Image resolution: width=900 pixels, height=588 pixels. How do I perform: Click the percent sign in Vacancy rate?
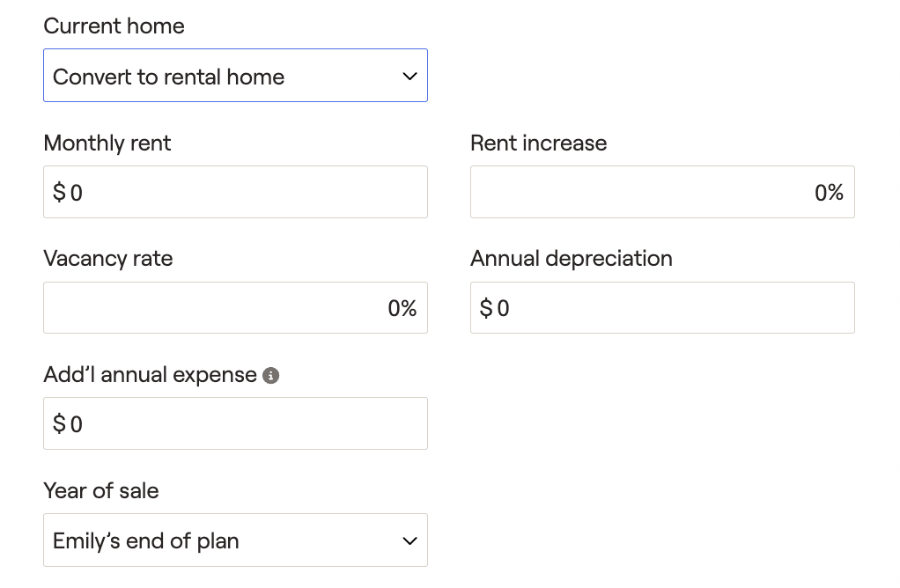(409, 308)
